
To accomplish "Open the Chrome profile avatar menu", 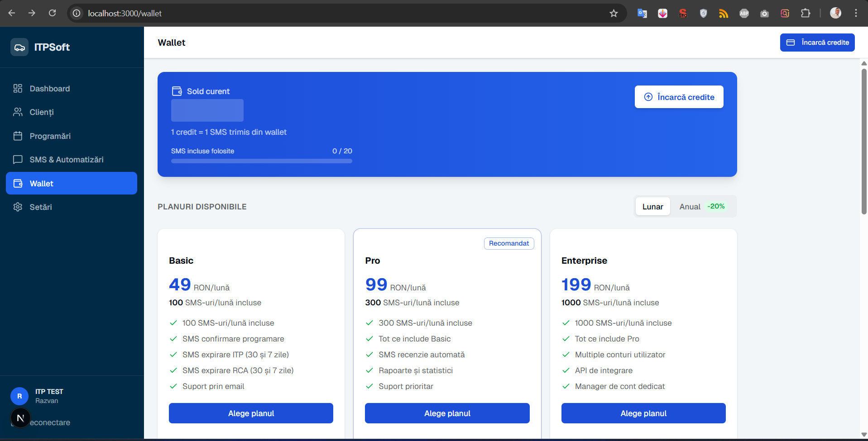I will (835, 14).
